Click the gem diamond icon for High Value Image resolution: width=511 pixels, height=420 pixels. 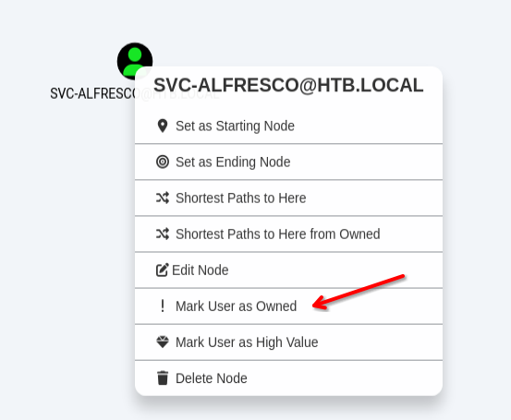coord(163,342)
